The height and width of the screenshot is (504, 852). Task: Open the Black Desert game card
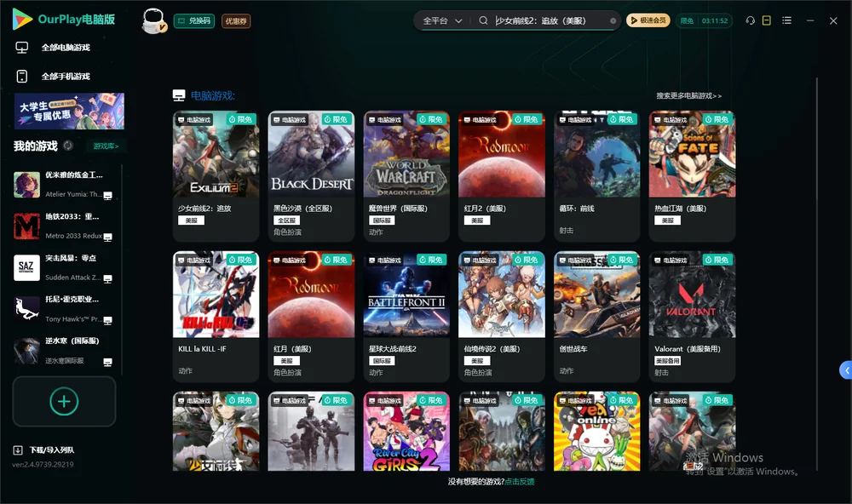coord(311,176)
